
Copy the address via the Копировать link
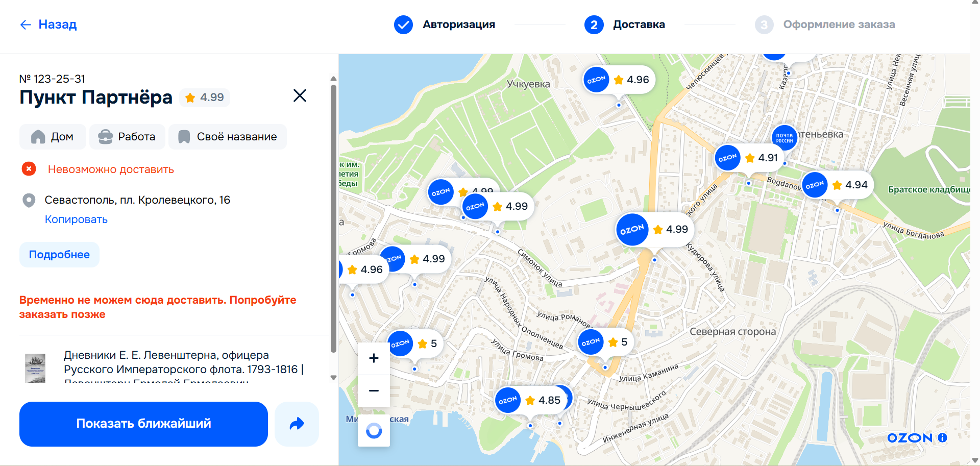pyautogui.click(x=76, y=219)
